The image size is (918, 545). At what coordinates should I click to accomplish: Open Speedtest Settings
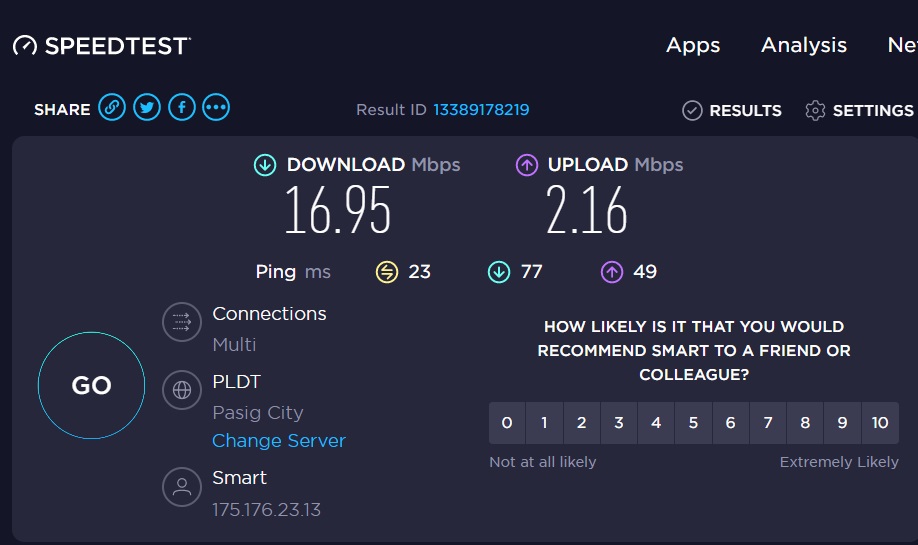(x=860, y=110)
